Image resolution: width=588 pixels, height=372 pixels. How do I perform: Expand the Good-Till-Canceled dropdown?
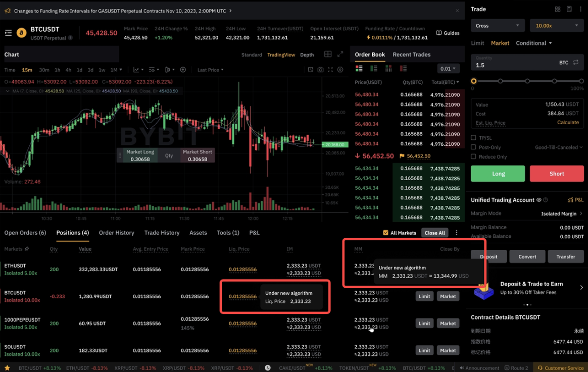coord(559,147)
